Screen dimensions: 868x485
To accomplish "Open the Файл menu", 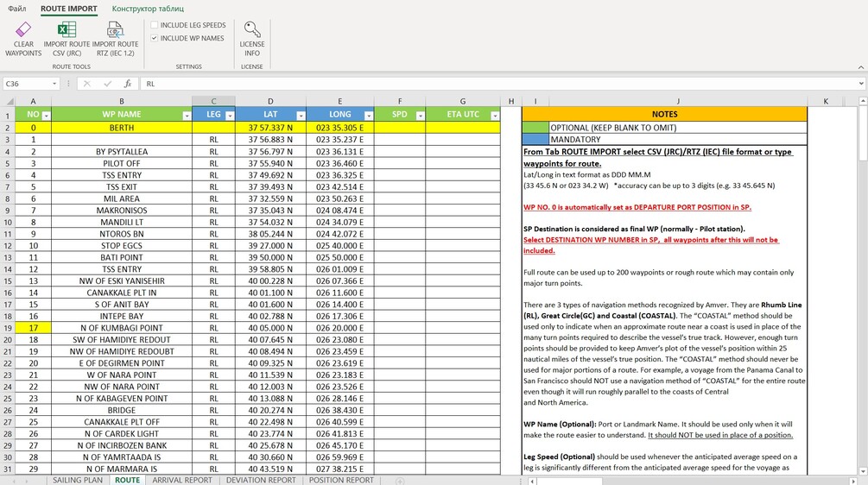I will click(17, 9).
